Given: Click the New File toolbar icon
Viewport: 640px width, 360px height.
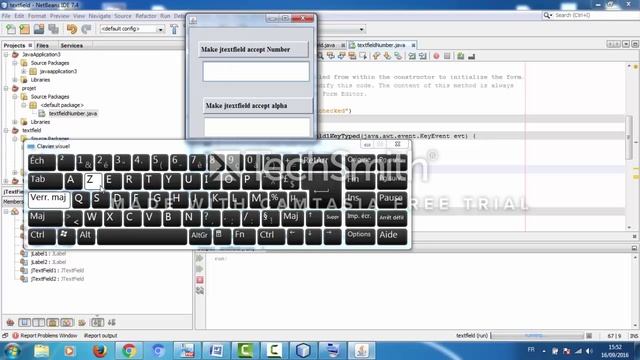Looking at the screenshot, I should click(11, 29).
